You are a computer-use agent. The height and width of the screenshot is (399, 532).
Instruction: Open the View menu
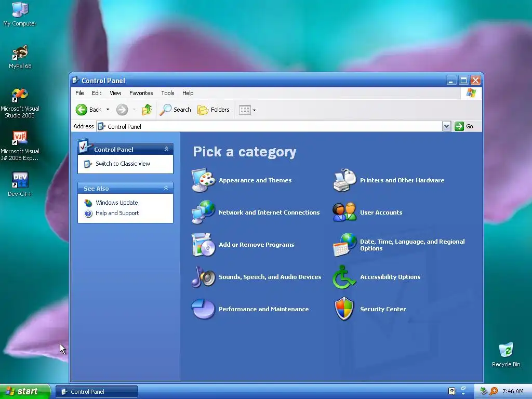click(x=115, y=93)
